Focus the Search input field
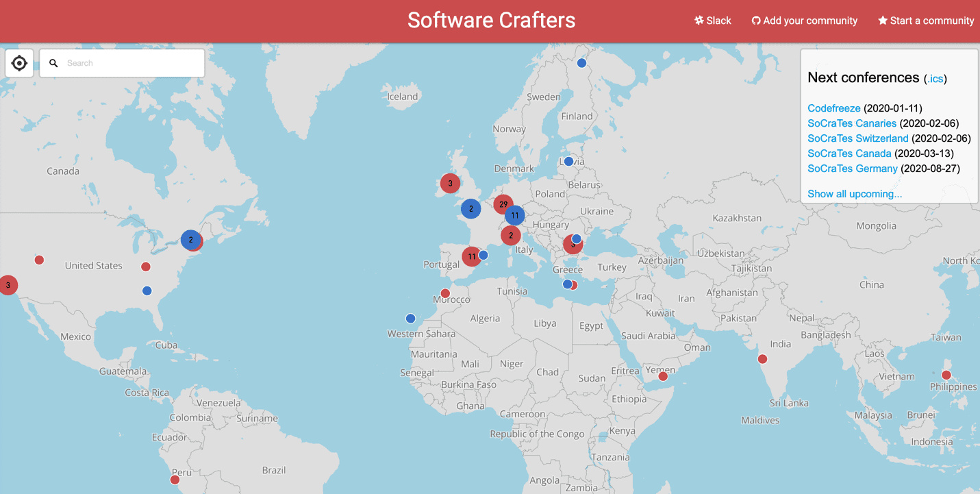 click(x=122, y=63)
